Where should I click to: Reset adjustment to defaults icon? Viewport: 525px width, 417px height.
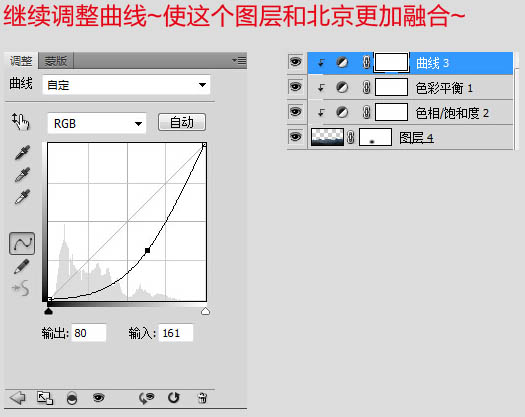coord(173,398)
